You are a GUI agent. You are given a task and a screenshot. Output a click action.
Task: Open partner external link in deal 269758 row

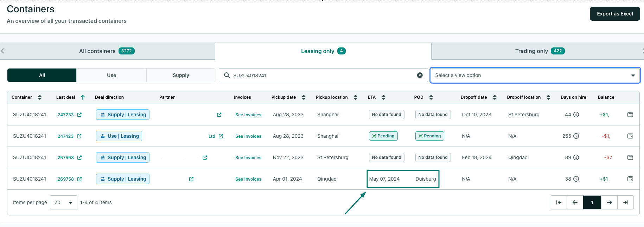point(191,179)
